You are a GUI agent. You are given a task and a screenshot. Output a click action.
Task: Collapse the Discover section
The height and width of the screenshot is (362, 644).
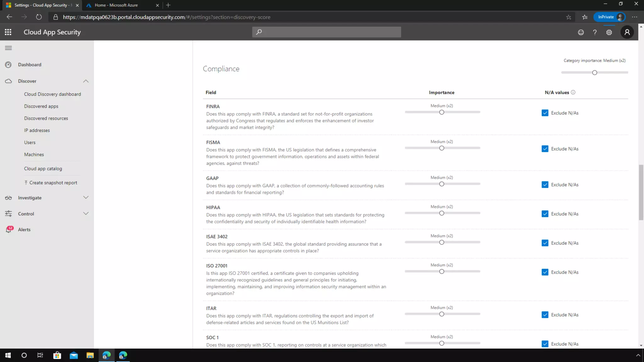[x=86, y=81]
